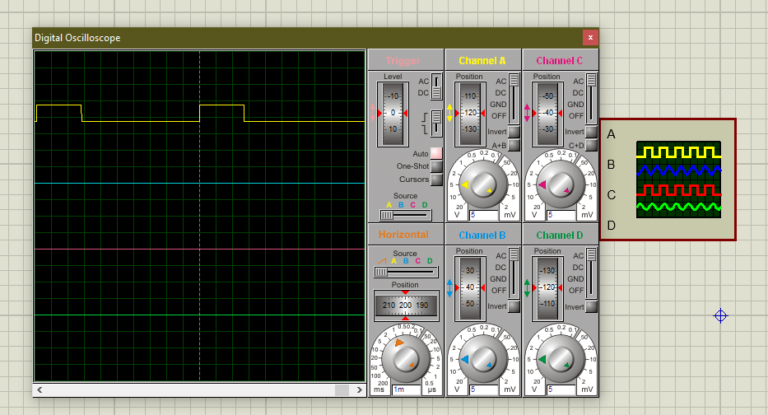Image resolution: width=768 pixels, height=415 pixels.
Task: Click Channel B volts-per-division value field
Action: point(483,390)
